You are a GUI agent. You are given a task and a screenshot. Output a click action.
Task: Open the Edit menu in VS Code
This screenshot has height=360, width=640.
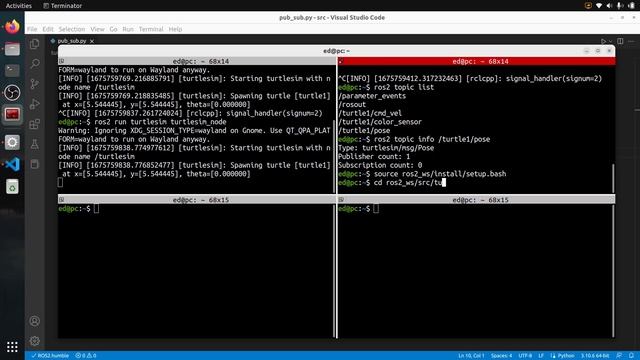[48, 29]
